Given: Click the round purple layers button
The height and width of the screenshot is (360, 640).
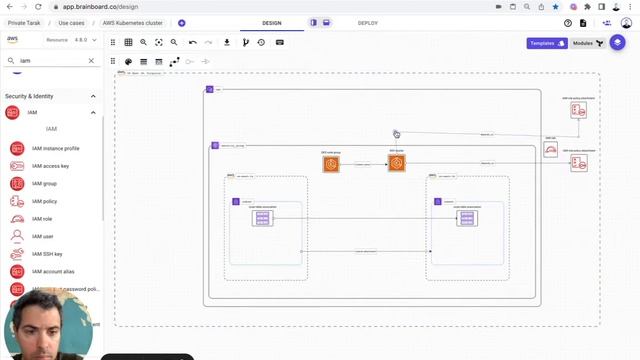Looking at the screenshot, I should point(617,42).
